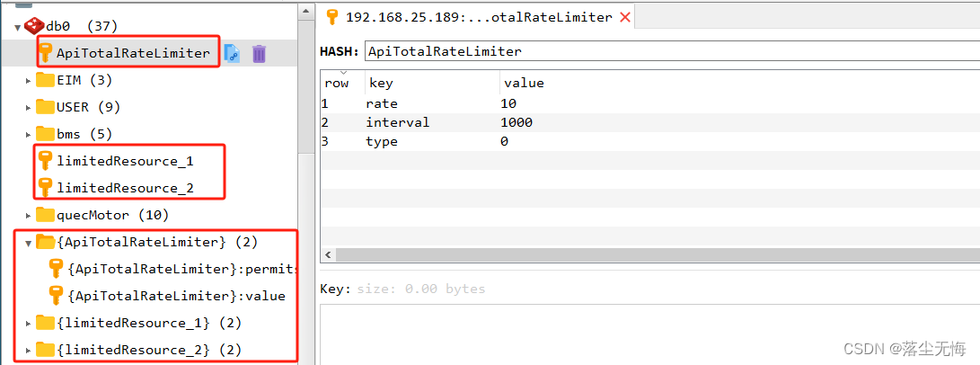Click key icon of {ApiTotalRateLimiter}:permits entry
This screenshot has height=365, width=980.
(57, 269)
